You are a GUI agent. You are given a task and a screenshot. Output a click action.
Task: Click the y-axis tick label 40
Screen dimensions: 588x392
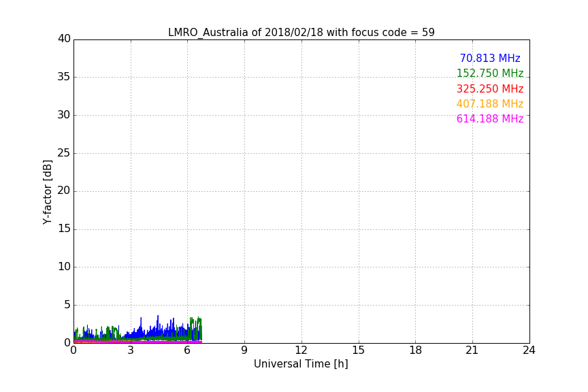click(64, 39)
